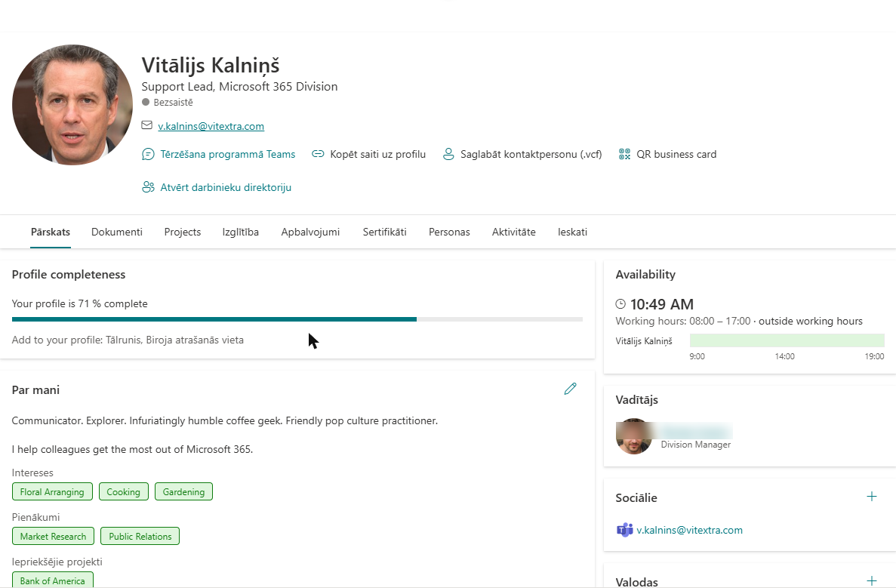Go to the Izglītība tab
The width and height of the screenshot is (896, 588).
point(241,232)
